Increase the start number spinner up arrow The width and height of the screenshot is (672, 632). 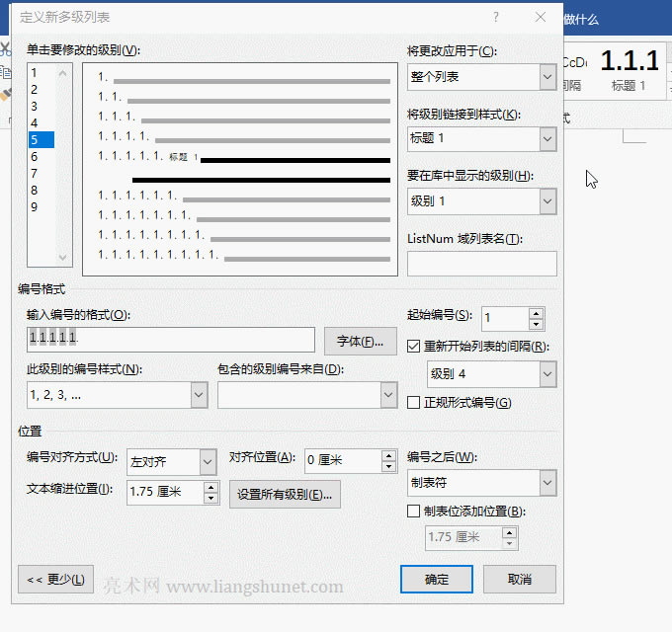pos(536,313)
